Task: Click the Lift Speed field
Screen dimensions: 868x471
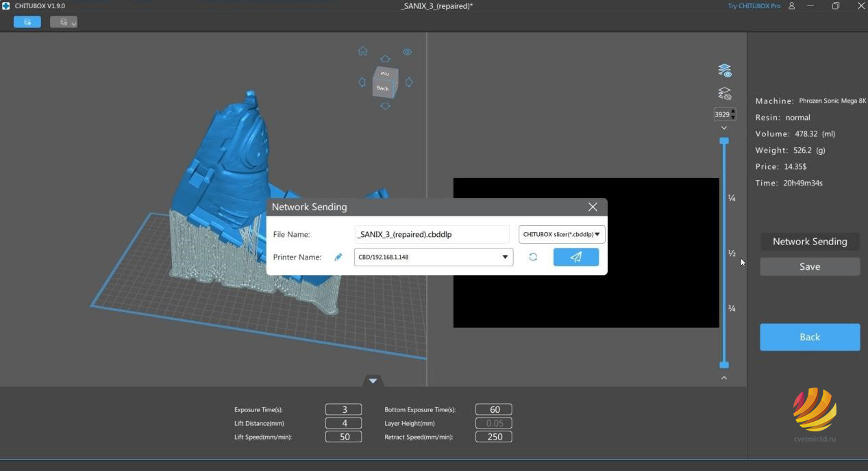Action: (x=343, y=437)
